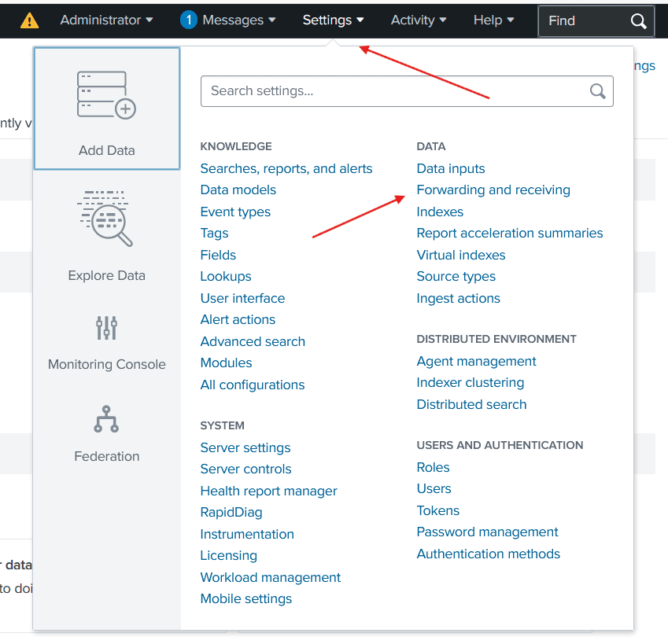
Task: Expand the Administrator dropdown menu
Action: coord(106,20)
